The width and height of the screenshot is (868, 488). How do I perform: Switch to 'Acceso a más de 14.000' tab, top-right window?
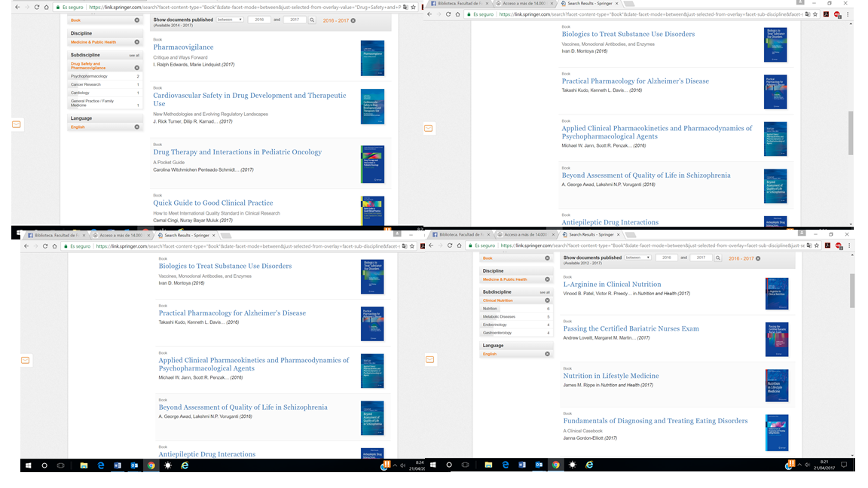click(524, 3)
